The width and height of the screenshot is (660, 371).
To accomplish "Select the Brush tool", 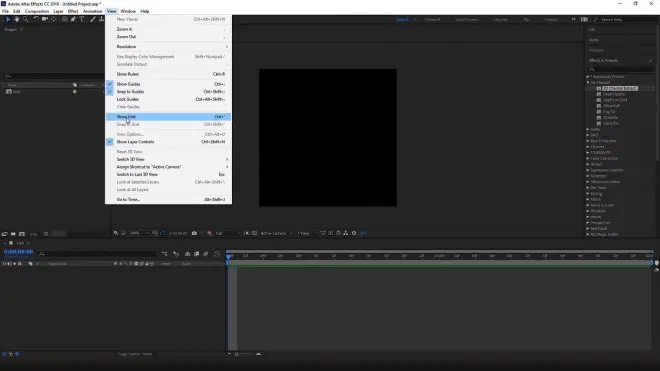I will (93, 19).
